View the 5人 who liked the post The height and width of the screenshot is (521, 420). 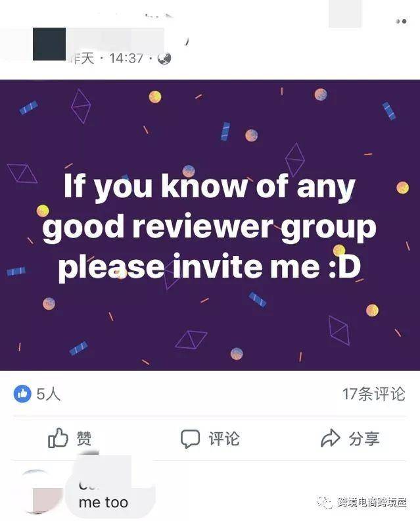point(49,394)
